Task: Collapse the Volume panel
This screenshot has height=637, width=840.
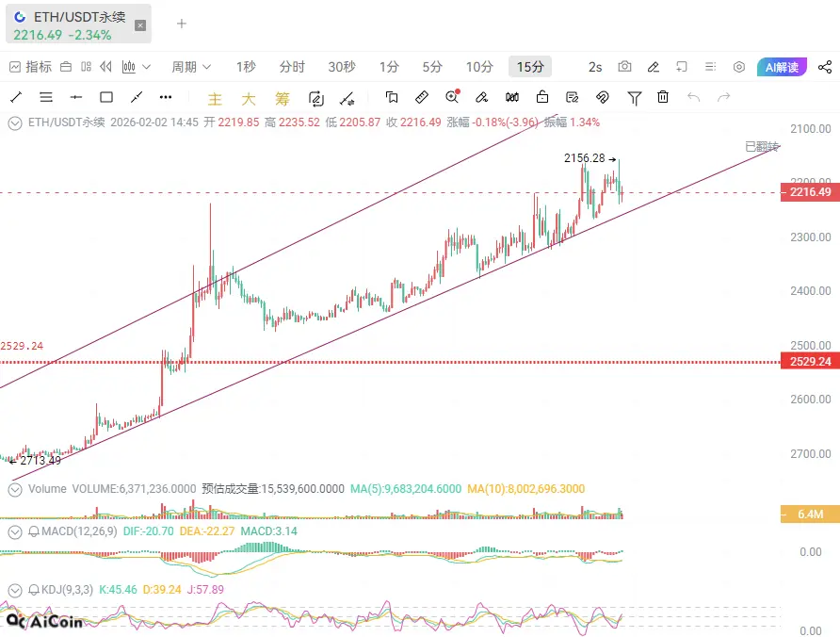Action: tap(15, 490)
